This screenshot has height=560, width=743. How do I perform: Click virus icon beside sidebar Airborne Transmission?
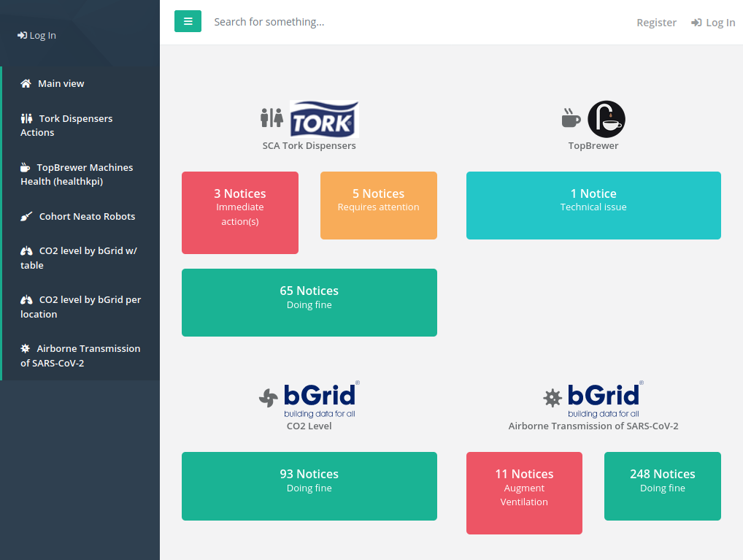tap(25, 348)
